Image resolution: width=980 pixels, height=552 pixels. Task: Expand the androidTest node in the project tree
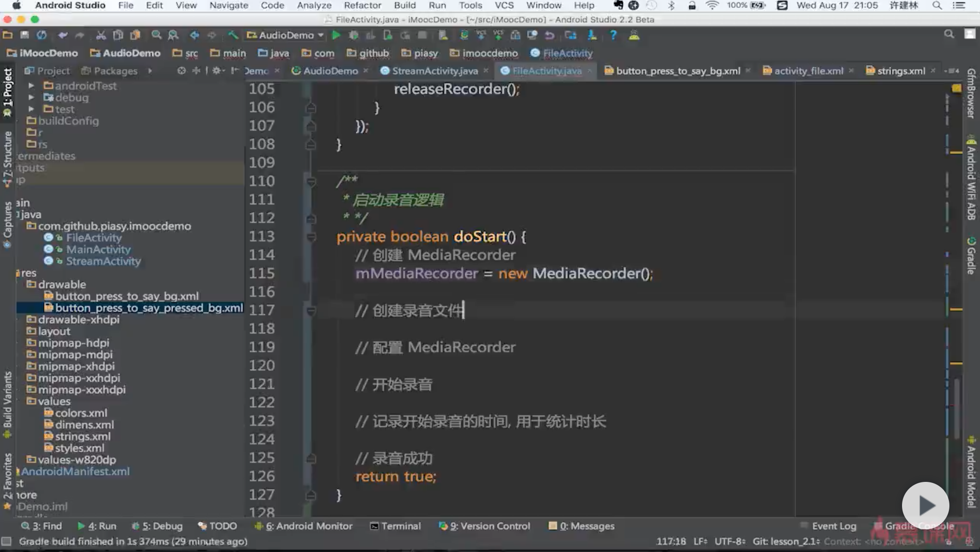click(x=31, y=85)
